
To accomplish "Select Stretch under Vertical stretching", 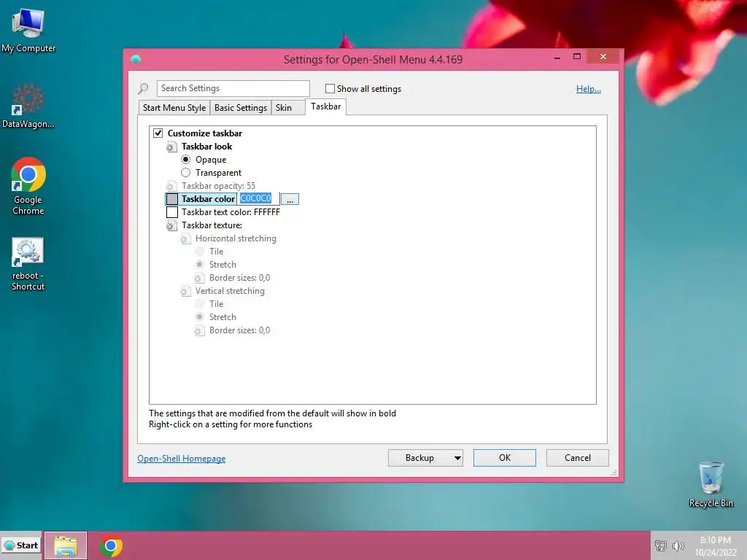I will click(x=200, y=316).
